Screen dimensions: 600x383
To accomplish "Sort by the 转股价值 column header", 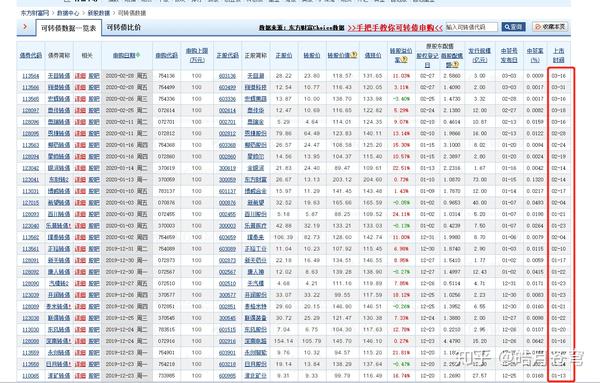I will click(339, 55).
